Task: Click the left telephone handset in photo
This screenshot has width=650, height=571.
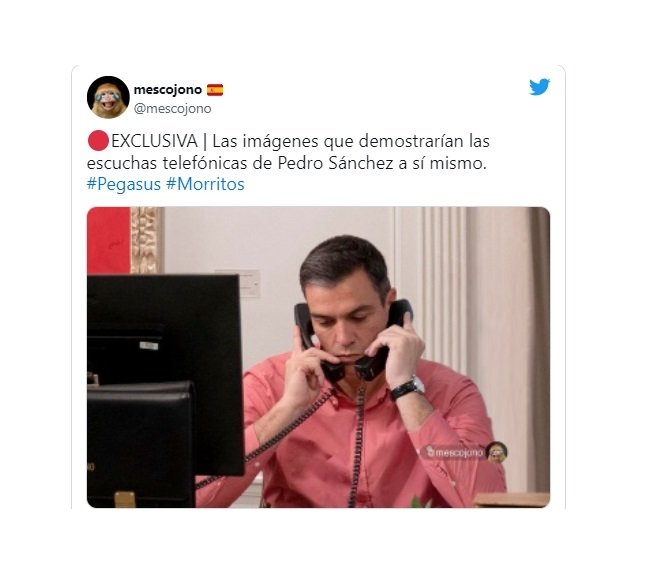Action: pos(315,342)
